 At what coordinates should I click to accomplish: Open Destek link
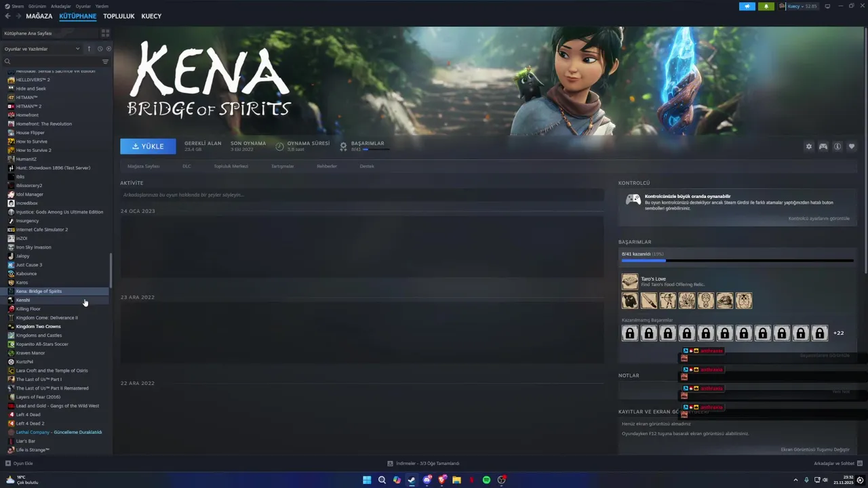(367, 166)
